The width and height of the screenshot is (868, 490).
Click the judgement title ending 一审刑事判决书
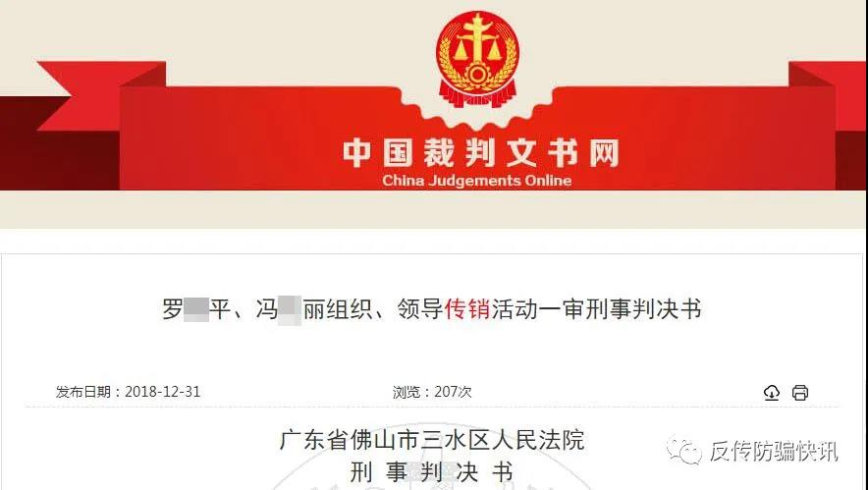(432, 309)
